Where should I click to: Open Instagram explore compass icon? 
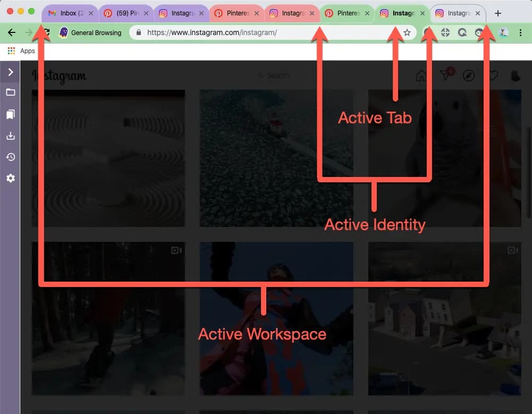(468, 76)
